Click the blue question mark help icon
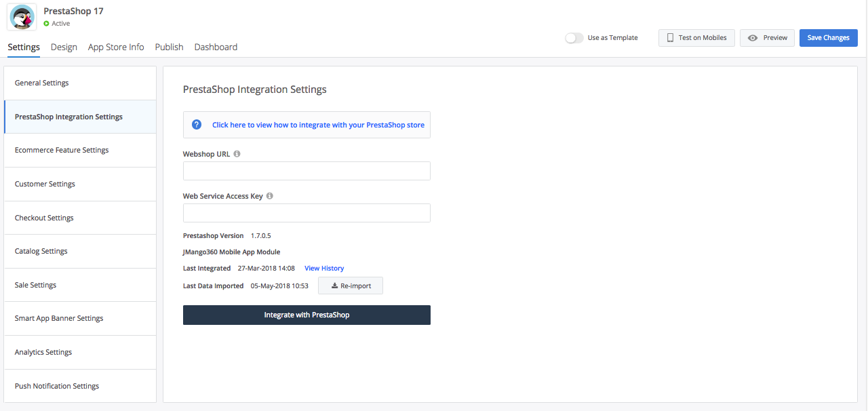Viewport: 868px width, 411px height. pyautogui.click(x=197, y=125)
